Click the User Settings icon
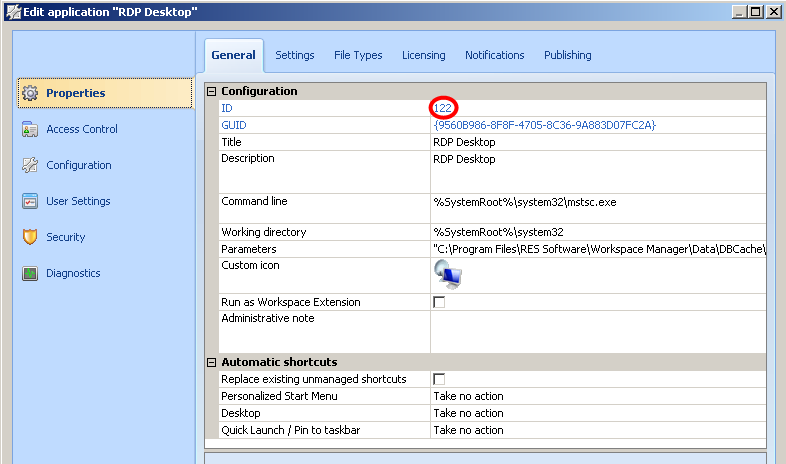Viewport: 786px width, 464px height. click(30, 201)
